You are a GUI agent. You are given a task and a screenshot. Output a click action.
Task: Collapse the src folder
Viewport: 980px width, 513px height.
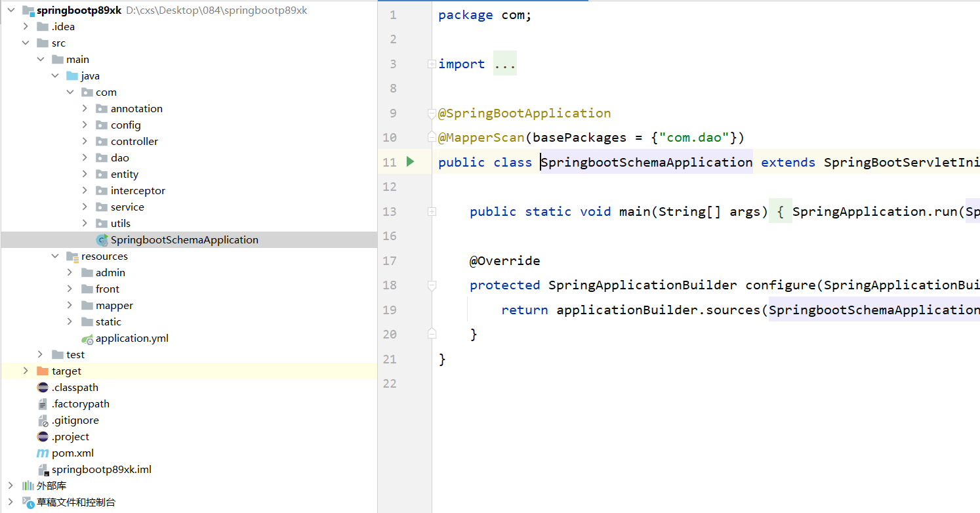click(x=26, y=43)
